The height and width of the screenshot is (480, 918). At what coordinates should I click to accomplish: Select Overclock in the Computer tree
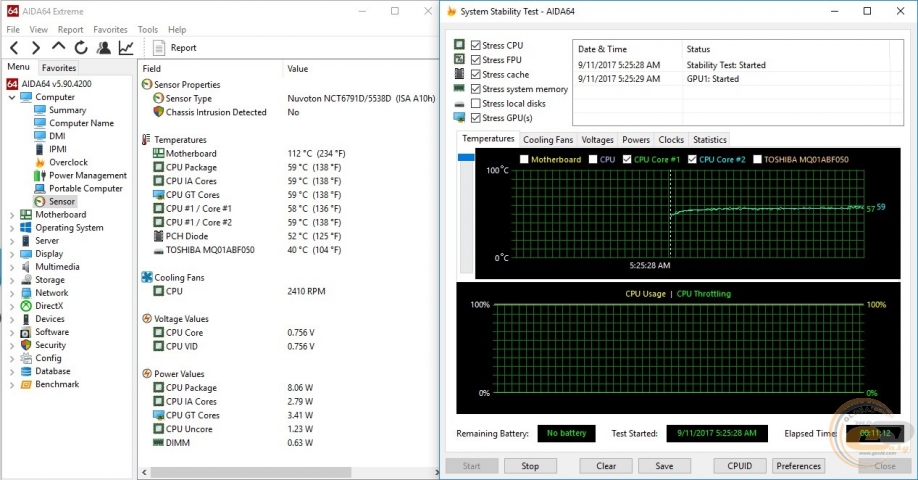coord(68,162)
